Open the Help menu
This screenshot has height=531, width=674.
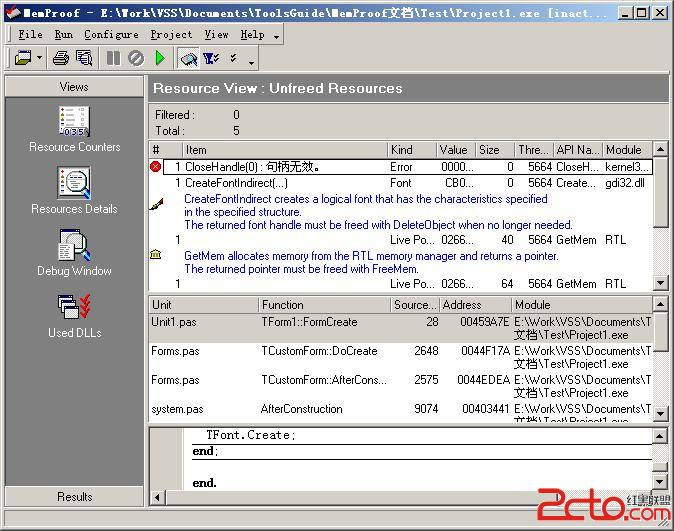[253, 34]
